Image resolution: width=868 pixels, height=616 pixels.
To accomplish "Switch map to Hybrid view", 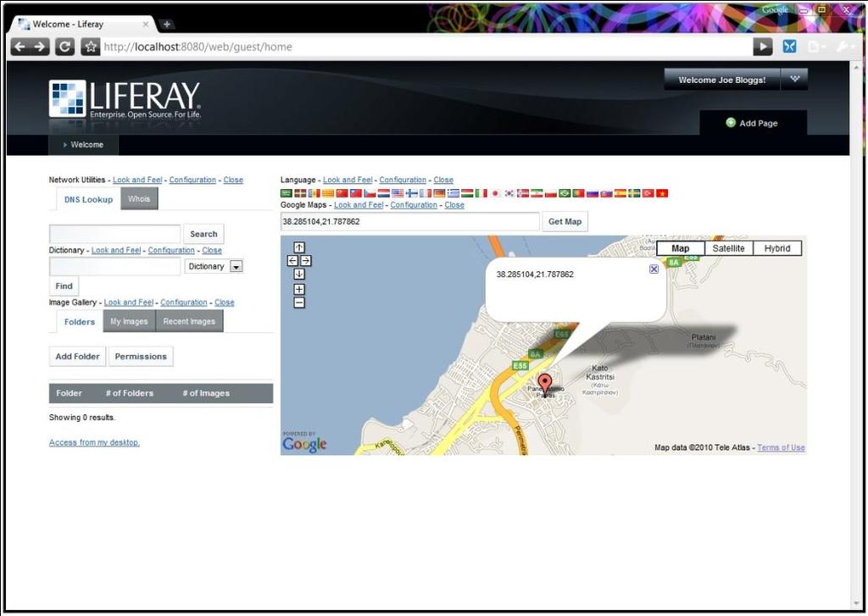I will (777, 248).
